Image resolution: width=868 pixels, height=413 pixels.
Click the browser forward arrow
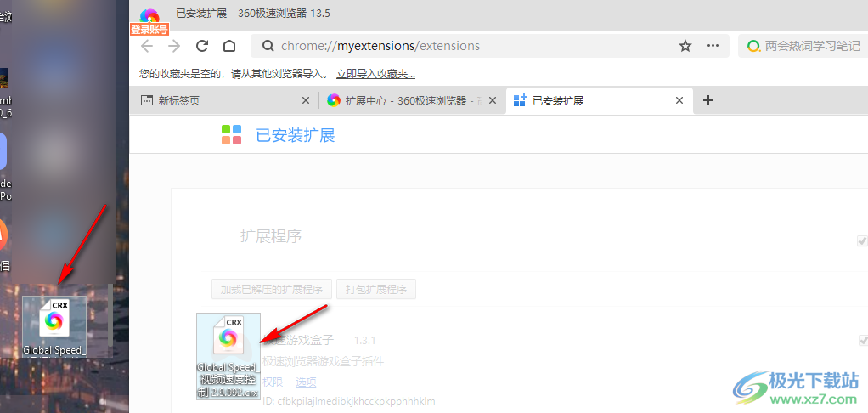coord(174,46)
